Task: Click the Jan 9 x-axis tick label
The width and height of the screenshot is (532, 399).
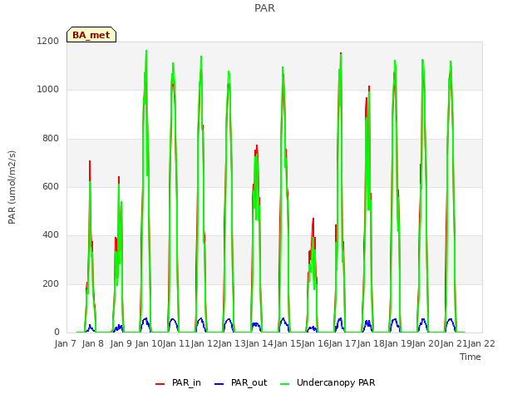Action: (x=121, y=343)
